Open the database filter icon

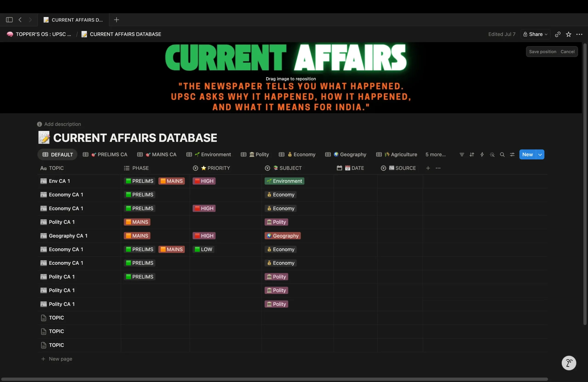pos(462,154)
